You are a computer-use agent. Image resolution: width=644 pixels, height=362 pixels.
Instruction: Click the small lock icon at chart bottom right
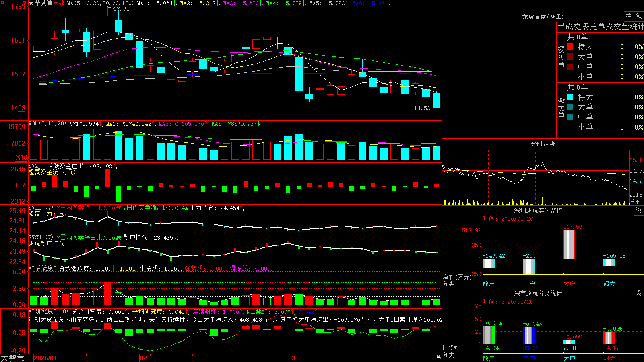point(439,357)
